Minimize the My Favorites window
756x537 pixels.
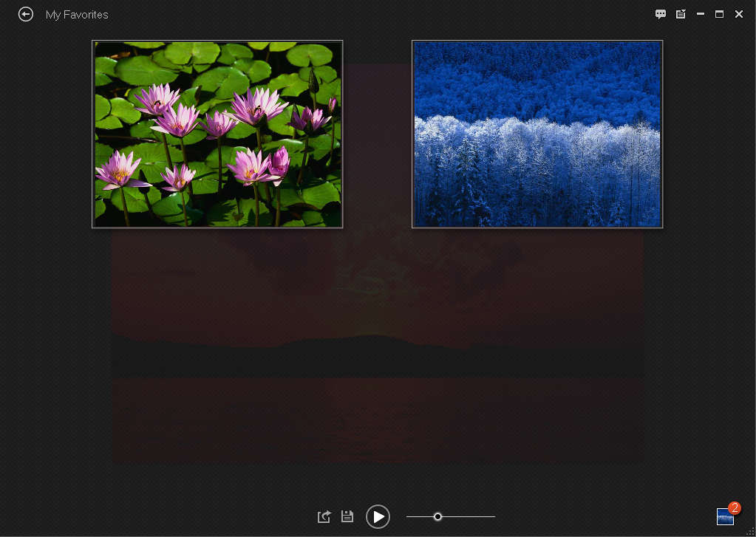[x=700, y=15]
